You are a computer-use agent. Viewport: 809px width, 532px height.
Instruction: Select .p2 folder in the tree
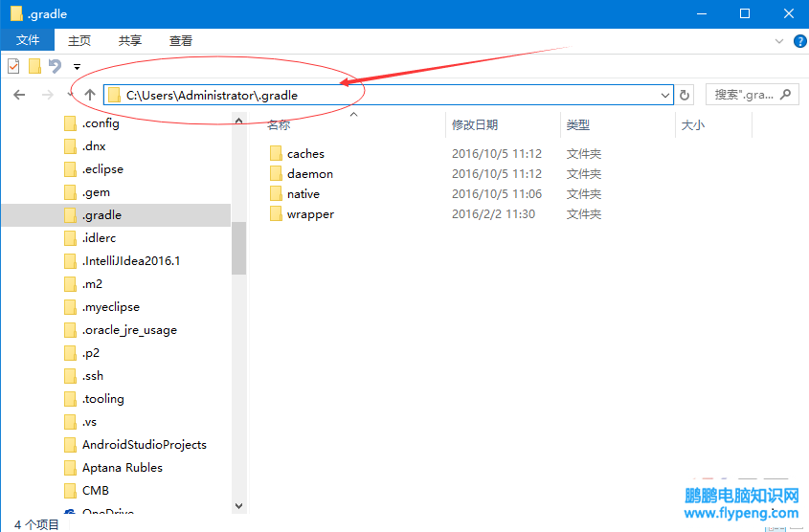tap(91, 353)
